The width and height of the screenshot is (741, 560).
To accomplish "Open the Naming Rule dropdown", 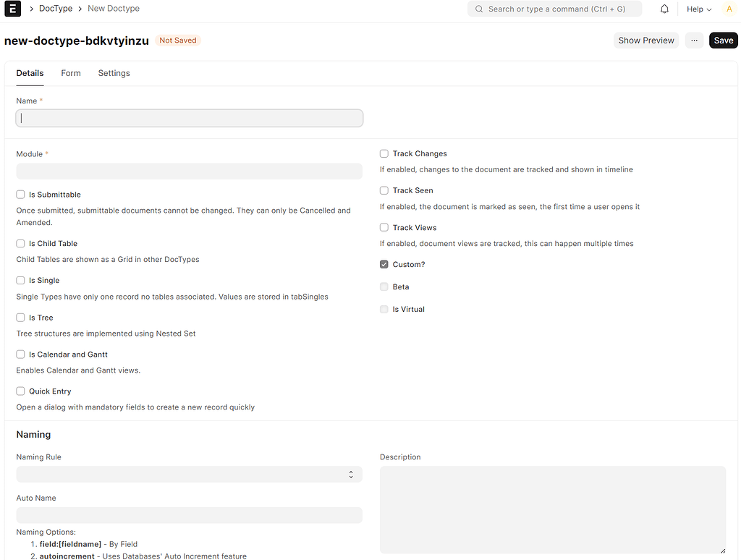I will click(189, 475).
